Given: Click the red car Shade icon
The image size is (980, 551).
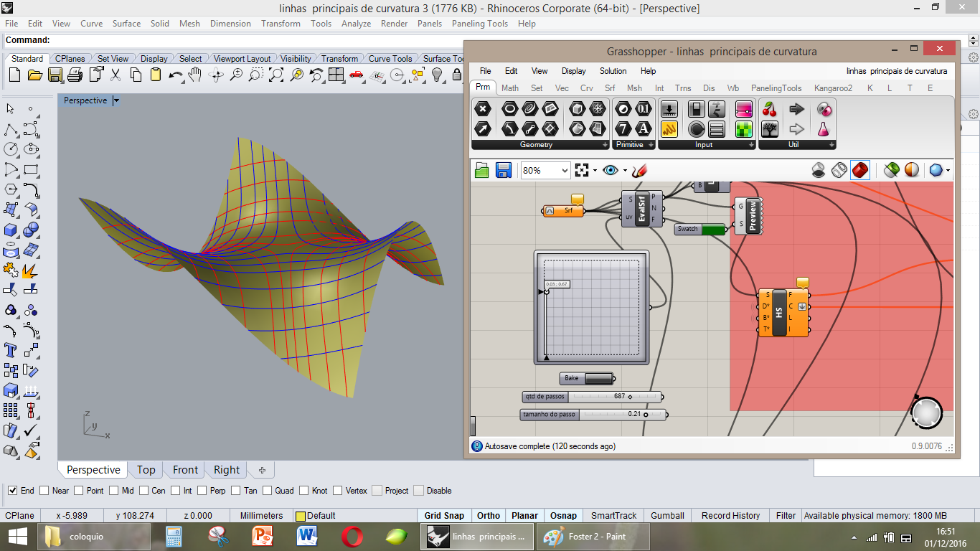Looking at the screenshot, I should pyautogui.click(x=357, y=75).
